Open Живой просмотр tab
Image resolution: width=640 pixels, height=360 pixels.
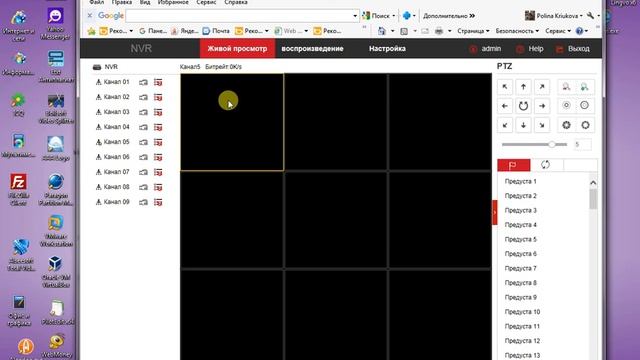tap(237, 49)
